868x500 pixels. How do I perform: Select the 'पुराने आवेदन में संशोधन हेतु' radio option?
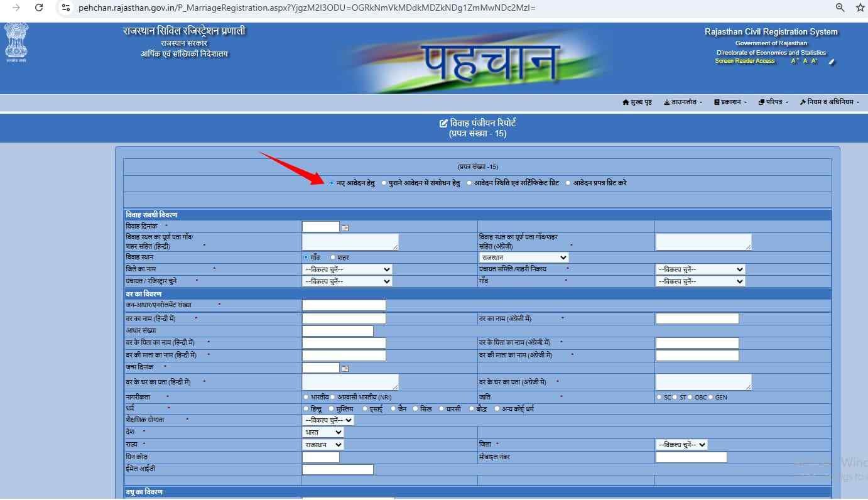(x=384, y=183)
